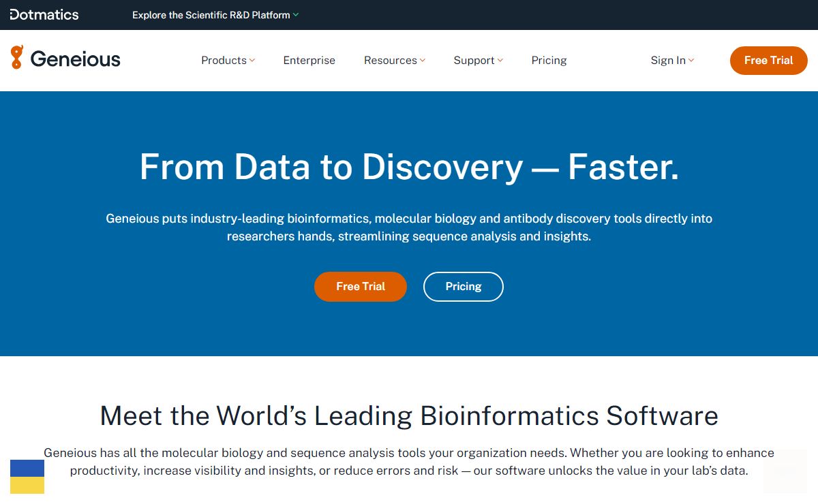This screenshot has height=504, width=818.
Task: Click the heading From Data to Discovery — Faster.
Action: pyautogui.click(x=409, y=167)
